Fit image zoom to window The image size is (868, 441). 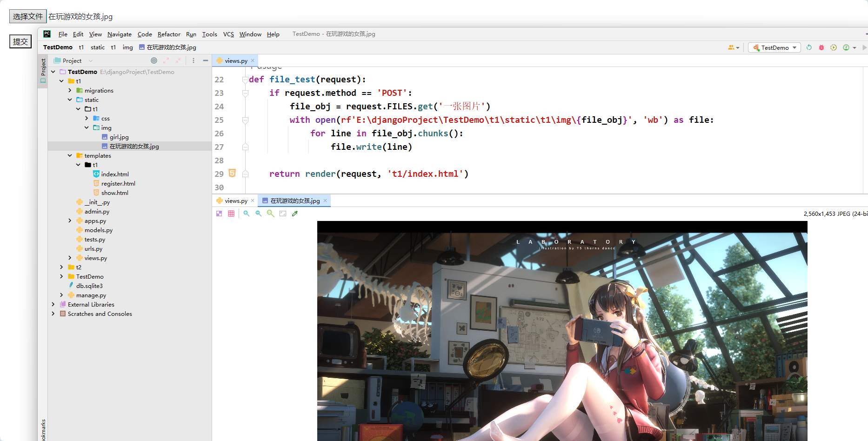coord(283,214)
